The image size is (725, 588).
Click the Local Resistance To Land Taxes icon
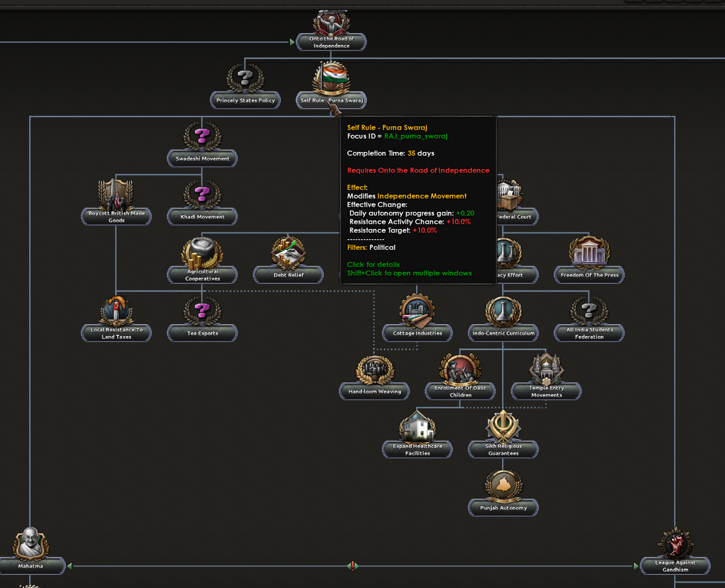pos(116,310)
